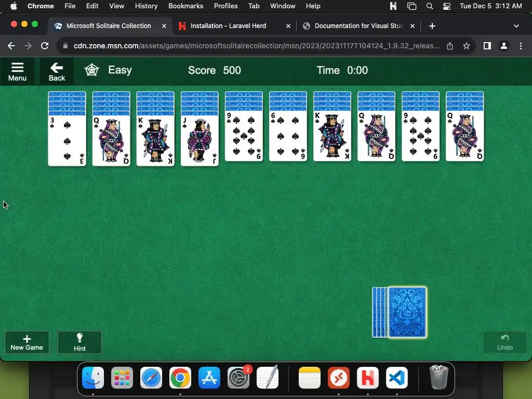This screenshot has width=532, height=399.
Task: Open the Edit menu
Action: click(92, 6)
